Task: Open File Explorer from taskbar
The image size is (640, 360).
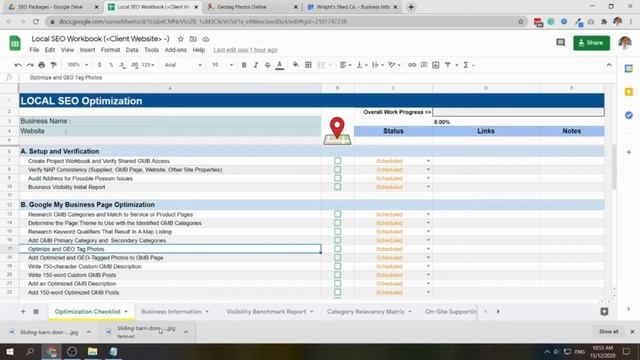Action: tap(93, 351)
